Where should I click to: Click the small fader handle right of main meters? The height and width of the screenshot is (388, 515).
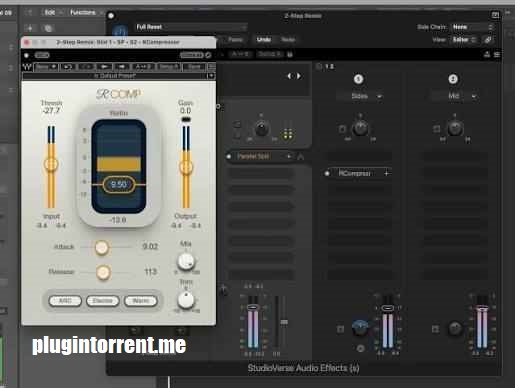click(x=284, y=322)
